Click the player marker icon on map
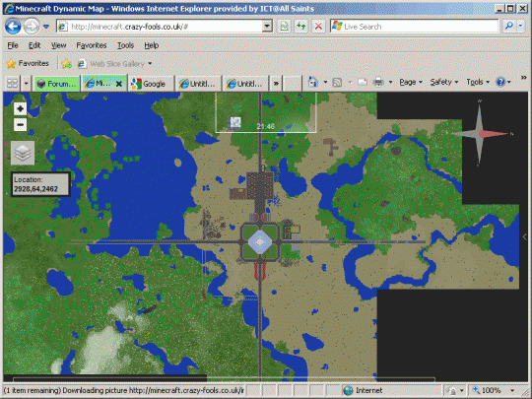The image size is (532, 399). (234, 123)
